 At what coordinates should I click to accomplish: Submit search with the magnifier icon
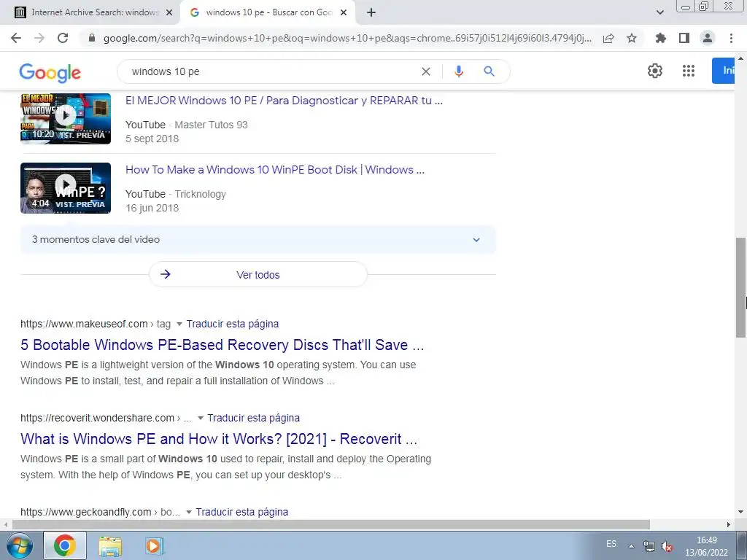point(489,71)
